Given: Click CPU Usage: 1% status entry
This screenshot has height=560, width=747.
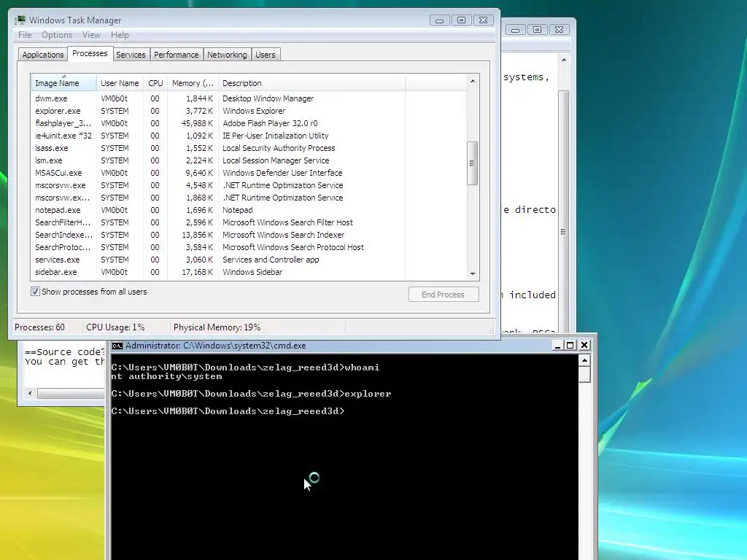Looking at the screenshot, I should tap(115, 327).
